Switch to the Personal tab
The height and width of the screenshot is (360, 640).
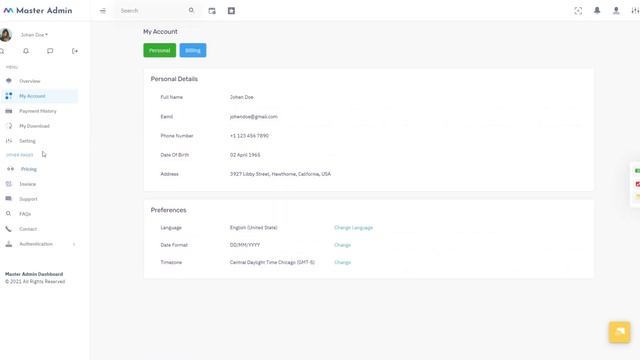(160, 50)
